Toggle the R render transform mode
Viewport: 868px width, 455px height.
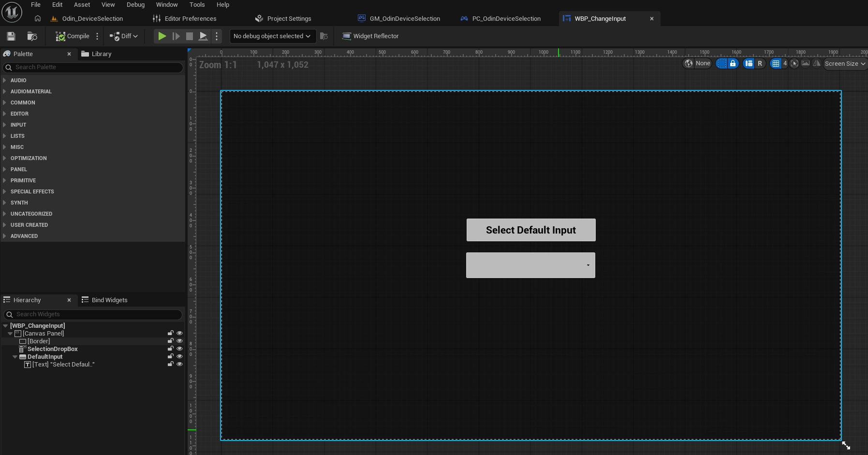pos(760,63)
